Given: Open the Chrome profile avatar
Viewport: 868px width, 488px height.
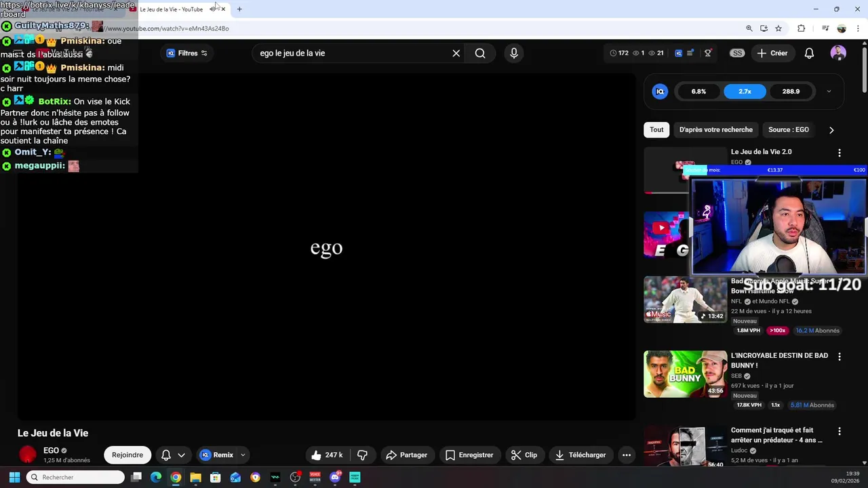Looking at the screenshot, I should 842,28.
